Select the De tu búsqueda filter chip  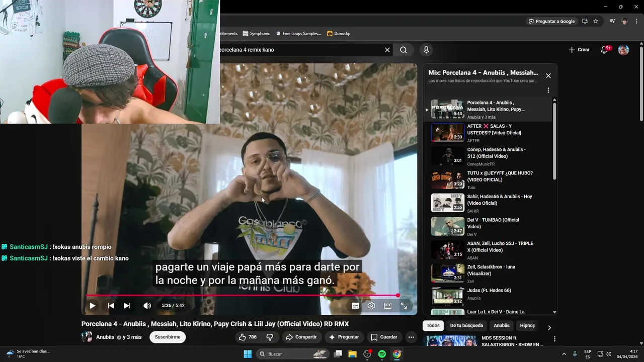click(466, 326)
